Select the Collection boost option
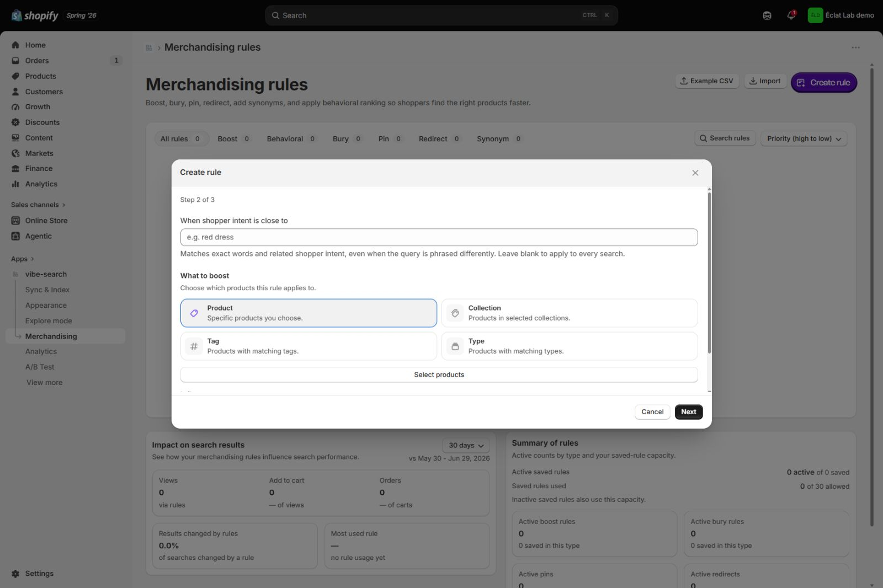Image resolution: width=883 pixels, height=588 pixels. (570, 313)
